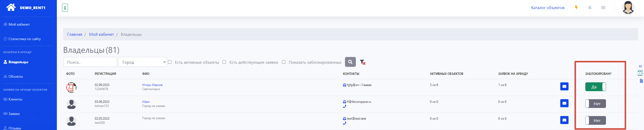Click the green info icon in header
Screen dimensions: 644x130
tap(65, 8)
